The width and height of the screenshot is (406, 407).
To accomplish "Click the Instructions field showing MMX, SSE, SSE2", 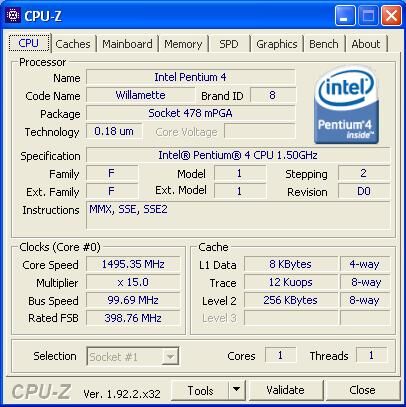I will pos(238,215).
